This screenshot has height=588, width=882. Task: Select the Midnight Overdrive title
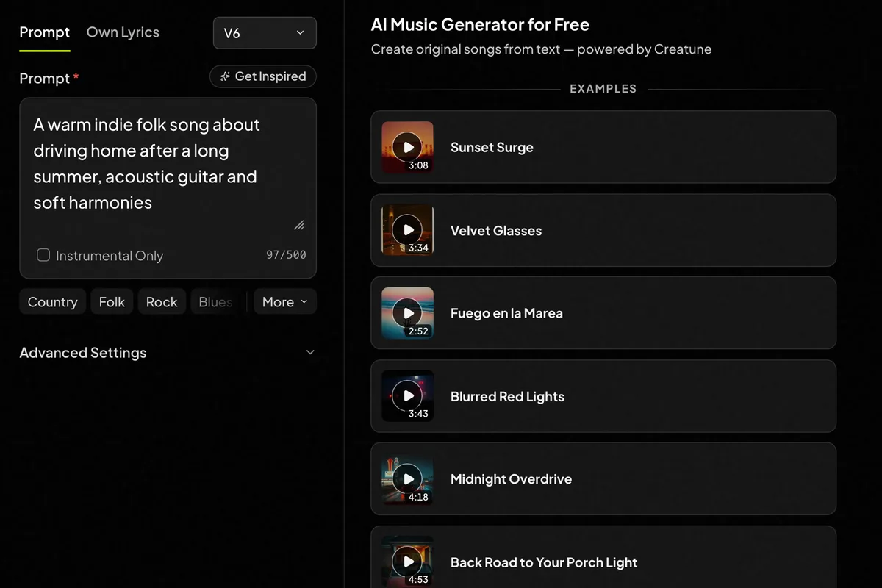pos(511,479)
